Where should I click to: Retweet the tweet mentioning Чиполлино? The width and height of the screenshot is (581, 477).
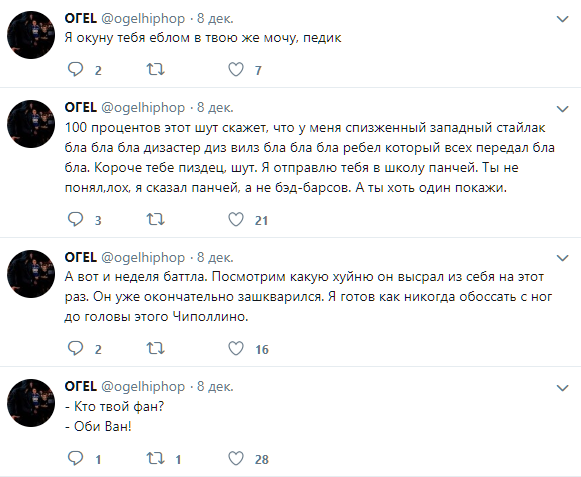click(x=156, y=348)
